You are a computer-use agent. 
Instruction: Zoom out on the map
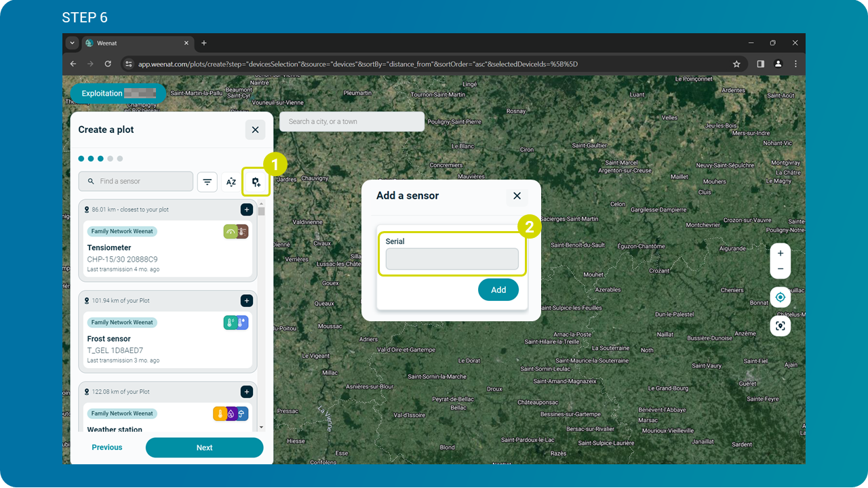781,269
